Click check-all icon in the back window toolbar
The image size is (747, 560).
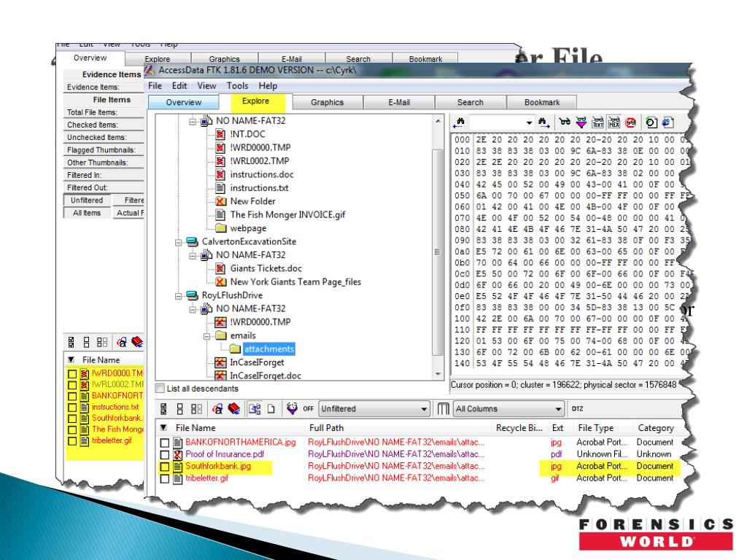(71, 342)
